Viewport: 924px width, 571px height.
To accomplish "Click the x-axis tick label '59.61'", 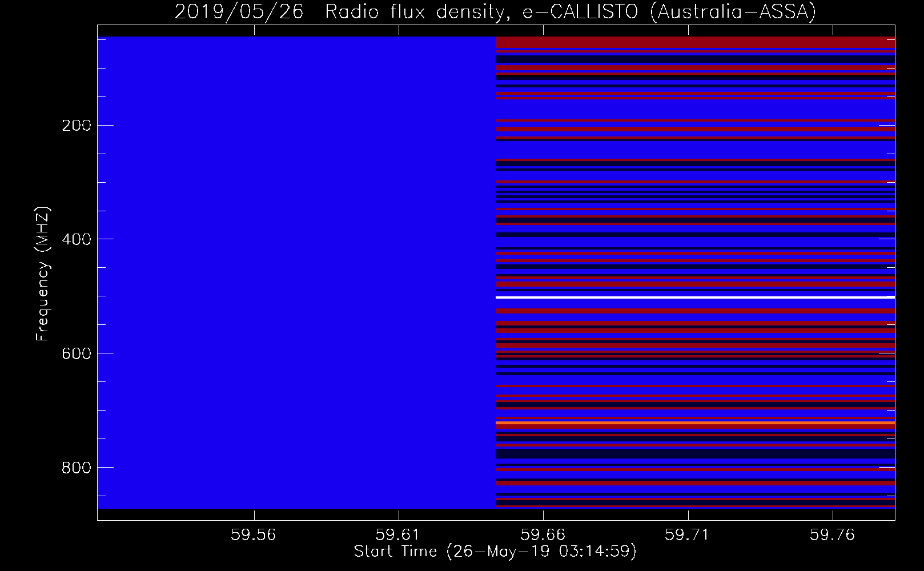I will pyautogui.click(x=398, y=534).
